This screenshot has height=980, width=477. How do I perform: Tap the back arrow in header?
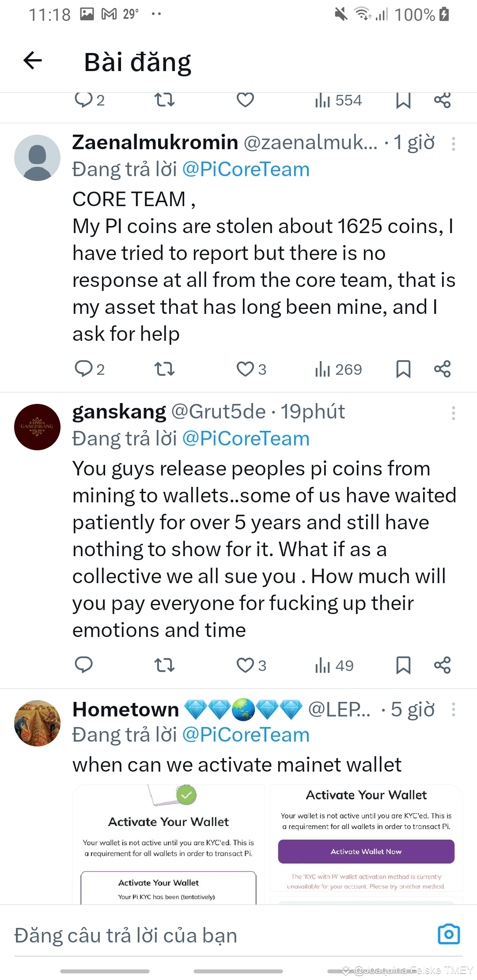[x=33, y=61]
